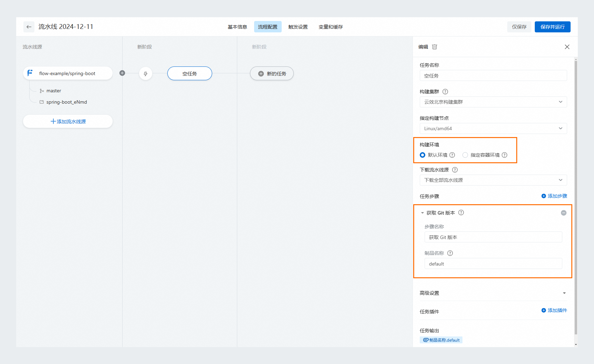The image size is (594, 364).
Task: Select the 指定容器环境 radio option
Action: 465,155
